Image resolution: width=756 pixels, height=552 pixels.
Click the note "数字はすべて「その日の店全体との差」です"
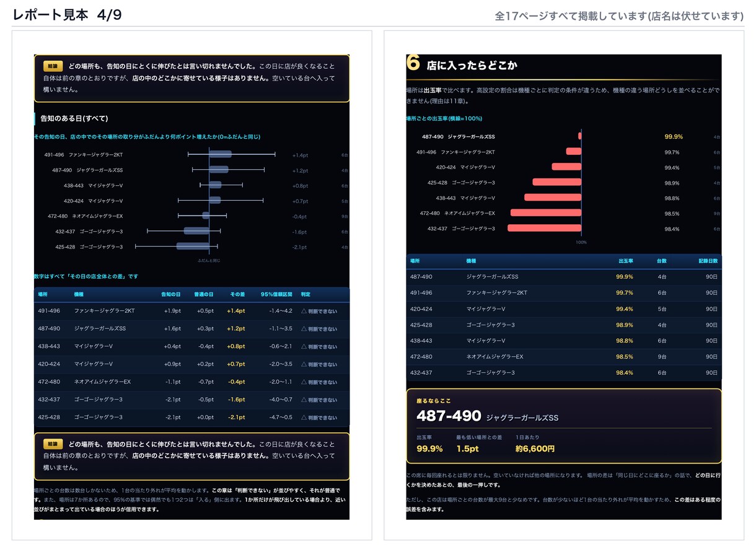[86, 276]
